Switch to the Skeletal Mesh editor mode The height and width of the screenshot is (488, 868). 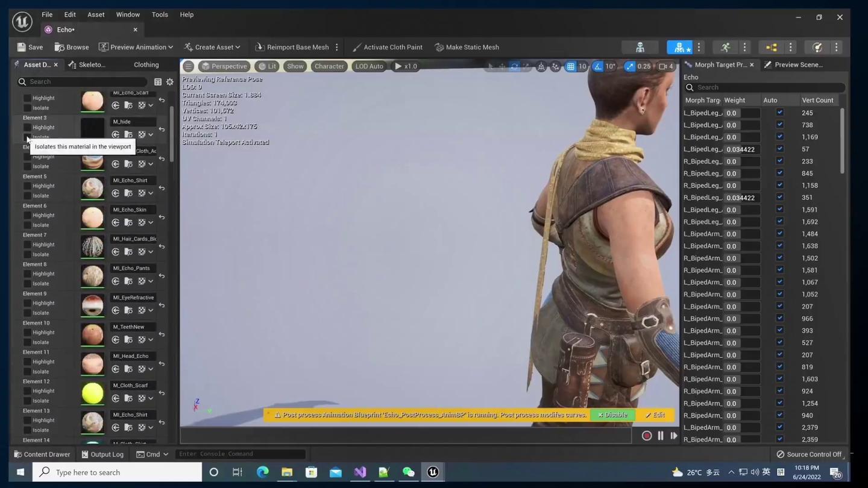coord(679,47)
